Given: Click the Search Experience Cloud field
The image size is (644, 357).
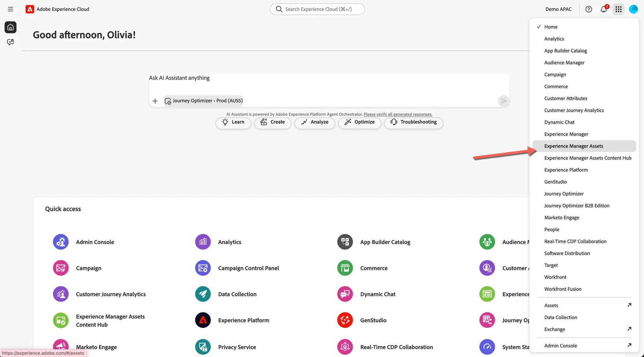Looking at the screenshot, I should pyautogui.click(x=317, y=9).
